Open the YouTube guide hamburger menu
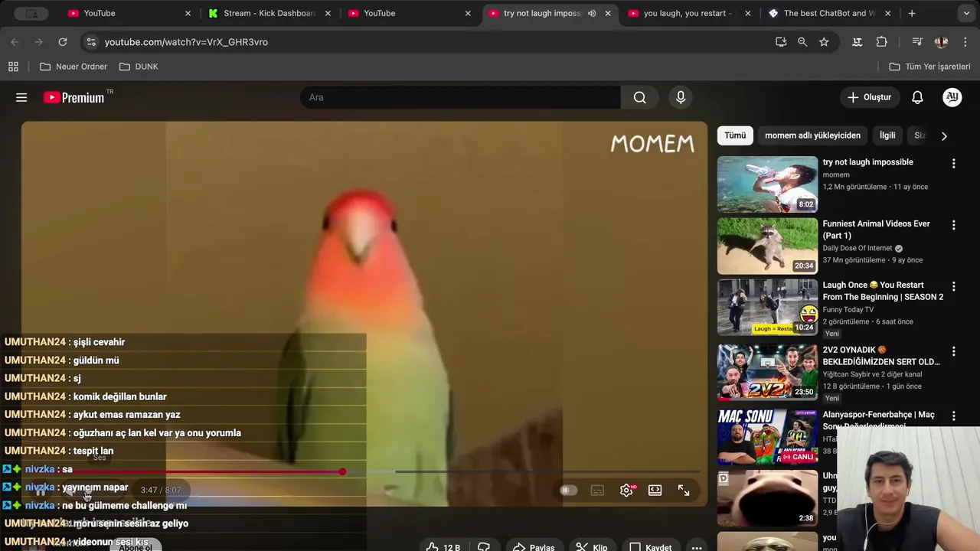This screenshot has width=980, height=551. pos(21,97)
